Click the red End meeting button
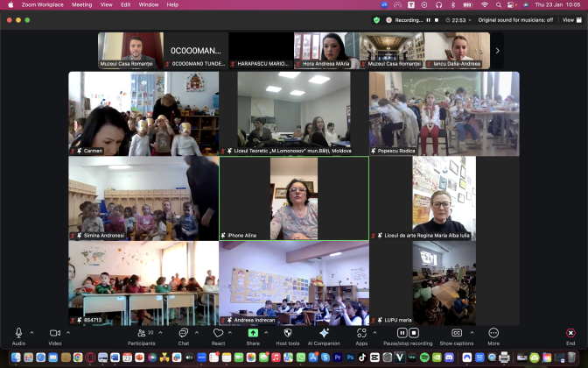 (x=570, y=334)
